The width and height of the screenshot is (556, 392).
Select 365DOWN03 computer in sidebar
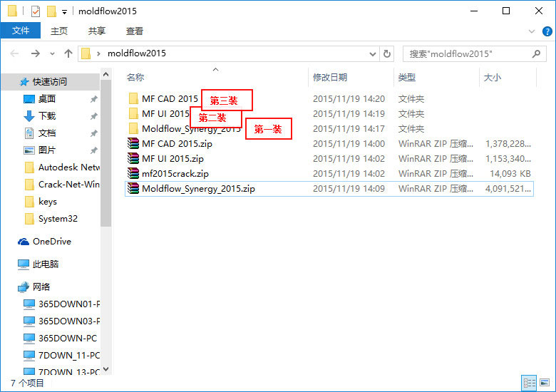tap(62, 321)
